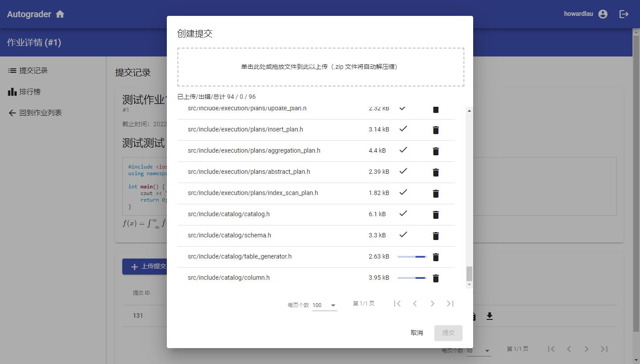Remove column.h via trash icon
This screenshot has width=640, height=364.
pyautogui.click(x=436, y=278)
